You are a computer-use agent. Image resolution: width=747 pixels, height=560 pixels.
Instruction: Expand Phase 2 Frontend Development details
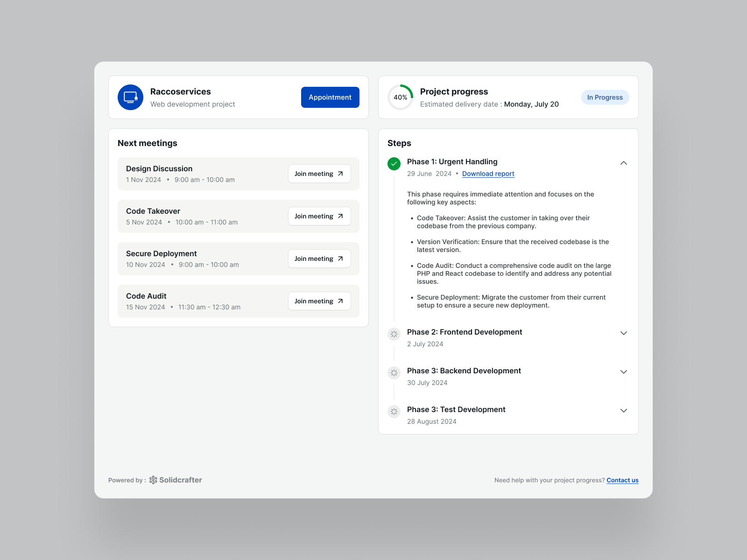coord(623,333)
